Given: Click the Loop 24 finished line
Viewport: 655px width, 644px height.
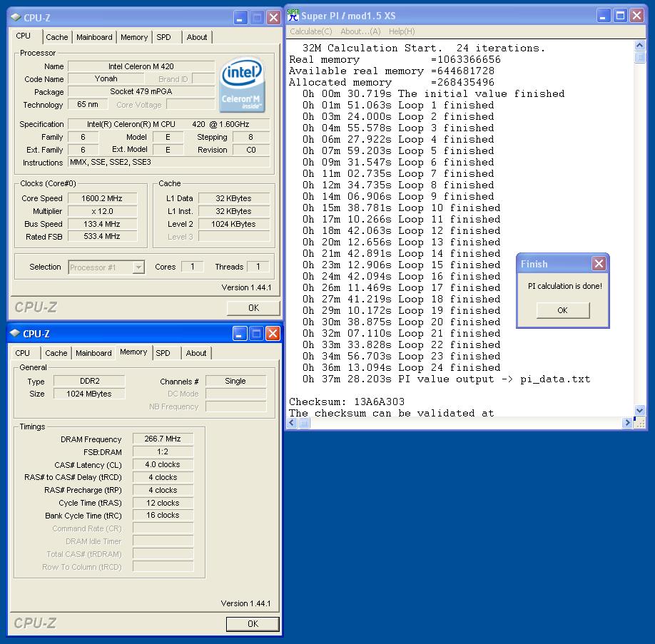Looking at the screenshot, I should pos(402,367).
